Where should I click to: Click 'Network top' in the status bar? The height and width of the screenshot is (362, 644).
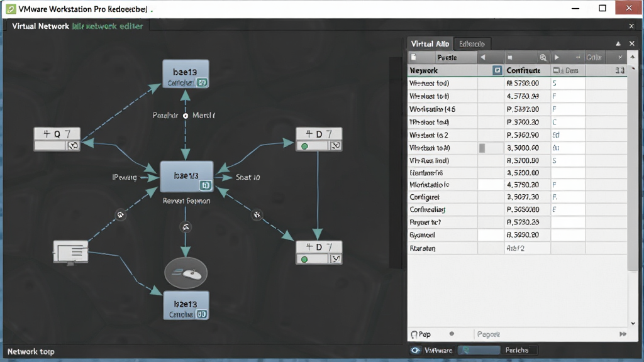pos(31,351)
